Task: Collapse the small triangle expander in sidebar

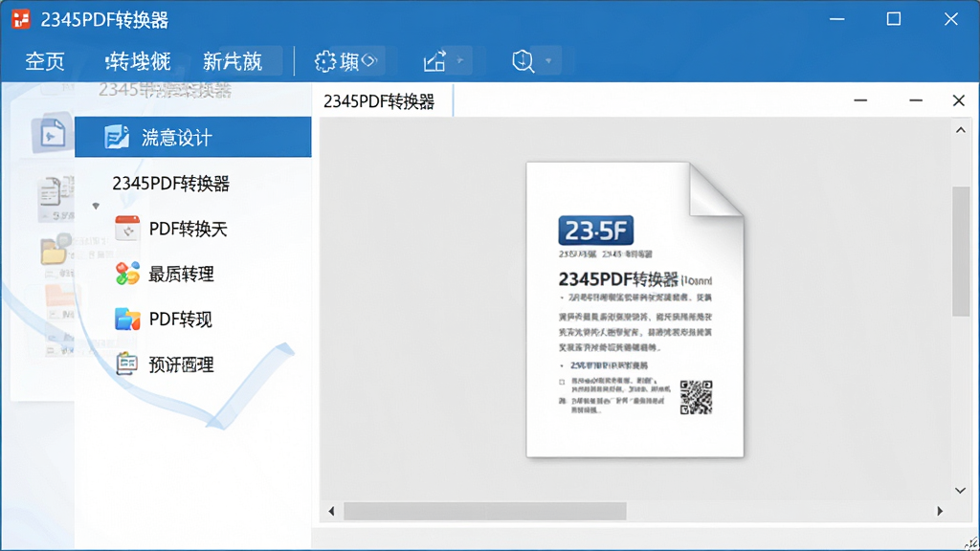Action: click(96, 206)
